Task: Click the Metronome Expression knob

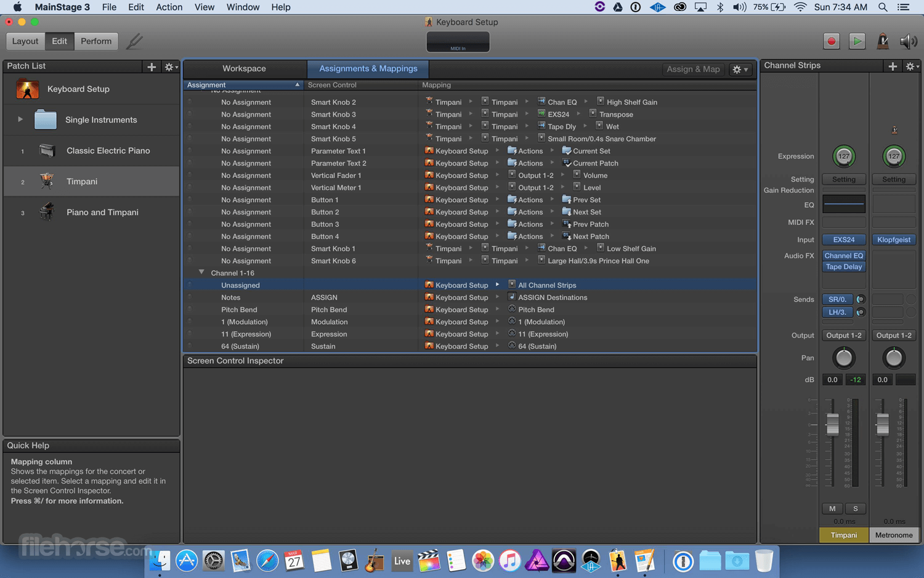Action: [894, 157]
